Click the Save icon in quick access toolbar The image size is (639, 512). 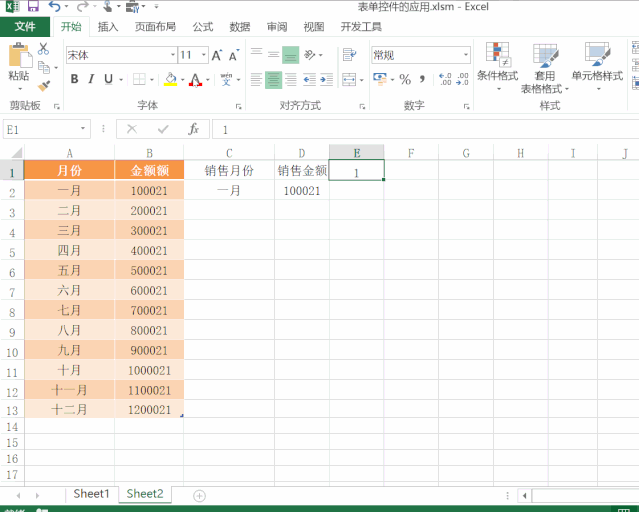pos(33,7)
